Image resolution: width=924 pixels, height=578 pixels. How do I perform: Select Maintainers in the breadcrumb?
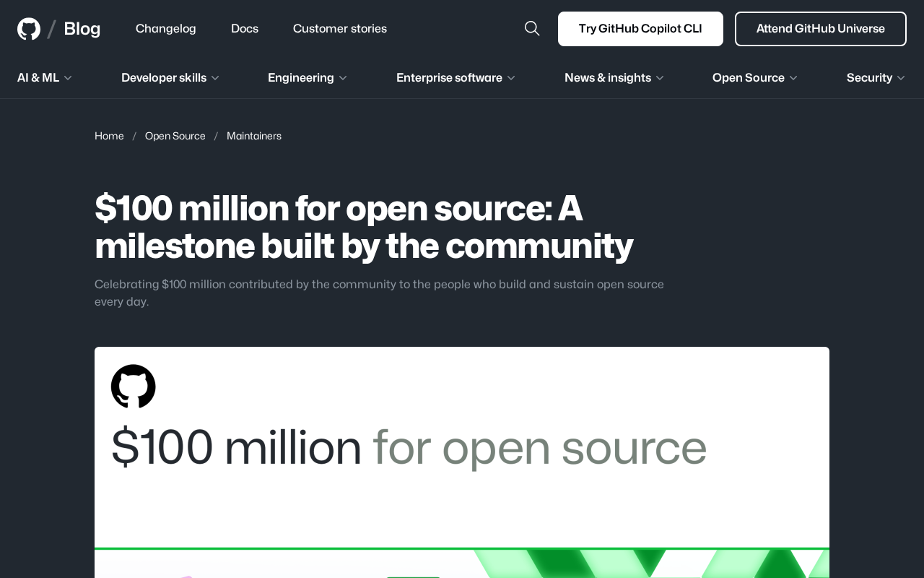coord(254,136)
